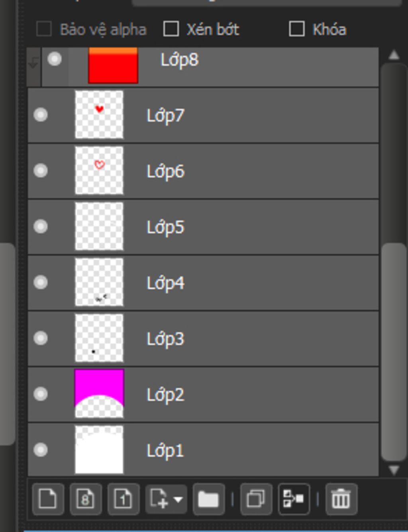Delete the selected layer with trash icon
408x532 pixels.
(341, 499)
